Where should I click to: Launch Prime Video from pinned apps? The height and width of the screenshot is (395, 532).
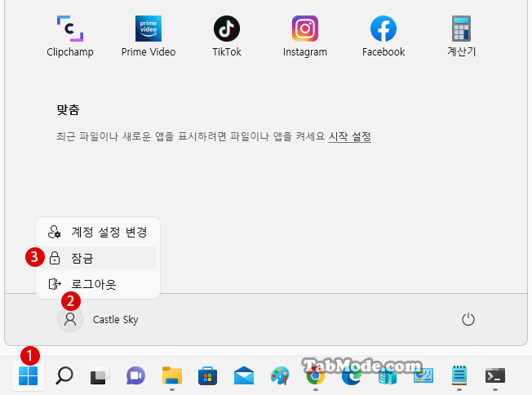click(x=149, y=36)
